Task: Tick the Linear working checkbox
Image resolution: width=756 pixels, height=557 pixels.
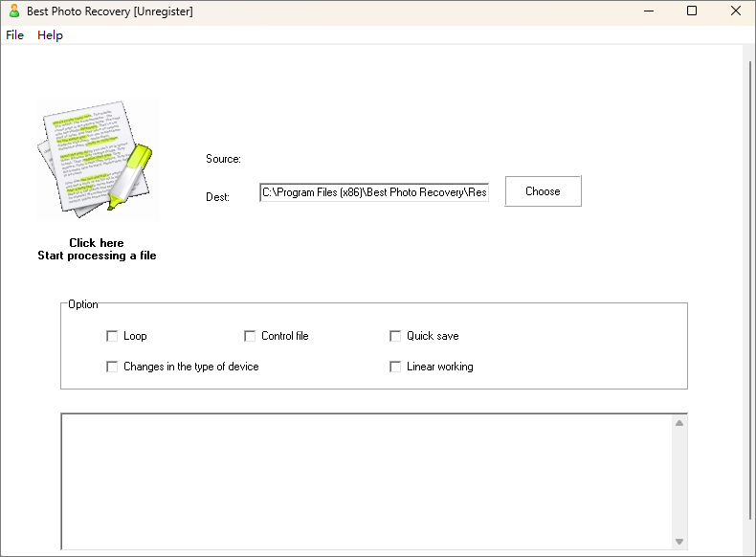Action: (x=395, y=367)
